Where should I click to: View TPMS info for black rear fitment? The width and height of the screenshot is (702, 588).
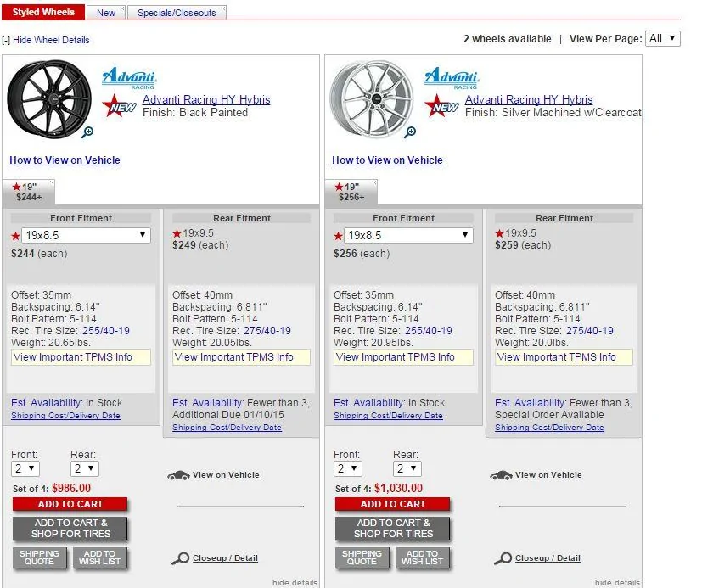pos(242,357)
